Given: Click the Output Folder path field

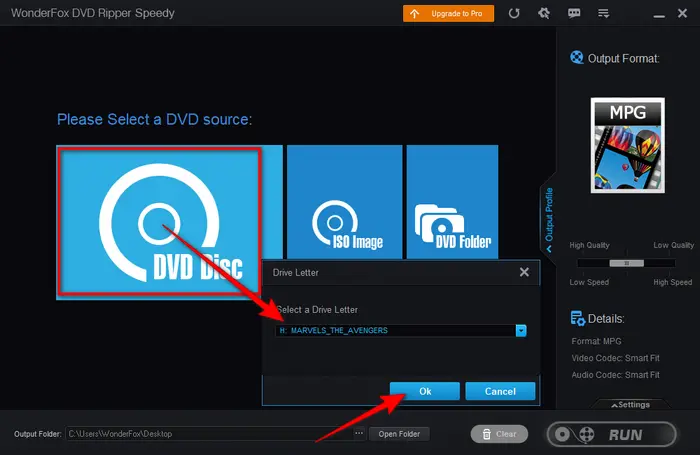Looking at the screenshot, I should pyautogui.click(x=208, y=434).
